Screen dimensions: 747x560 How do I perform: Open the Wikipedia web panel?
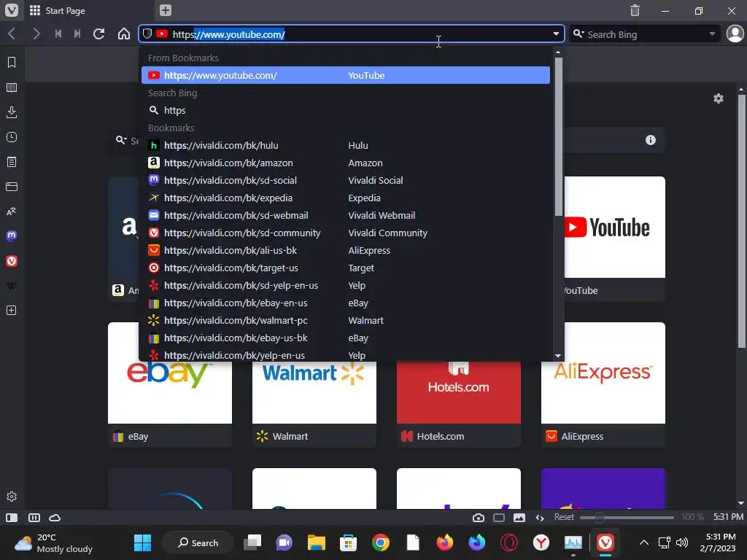(x=12, y=286)
